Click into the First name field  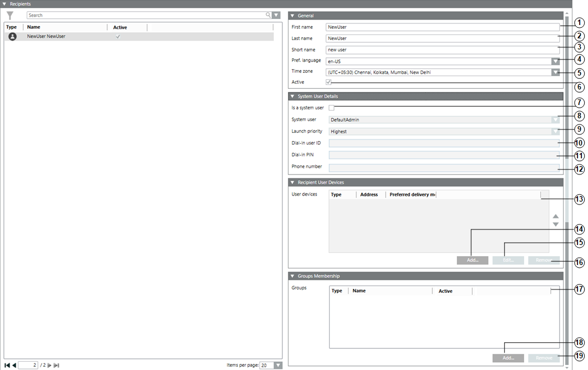[442, 27]
